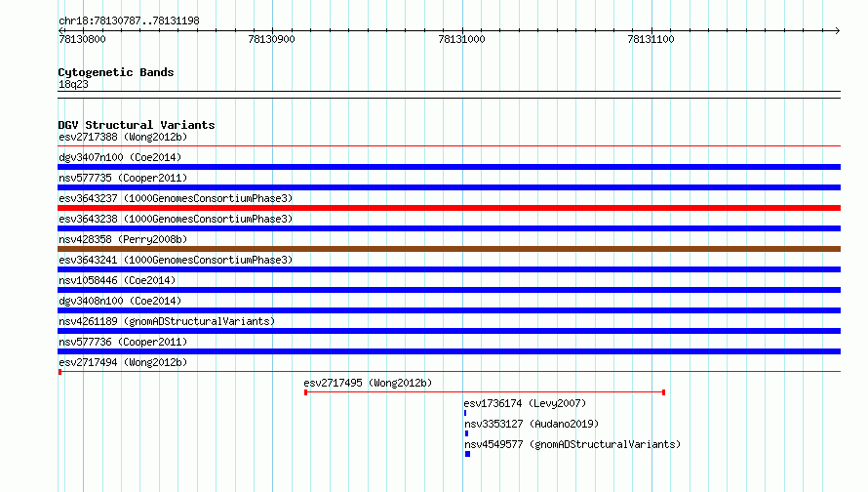Viewport: 868px width, 492px height.
Task: Select the thick red esv3643237 bar
Action: click(x=449, y=208)
